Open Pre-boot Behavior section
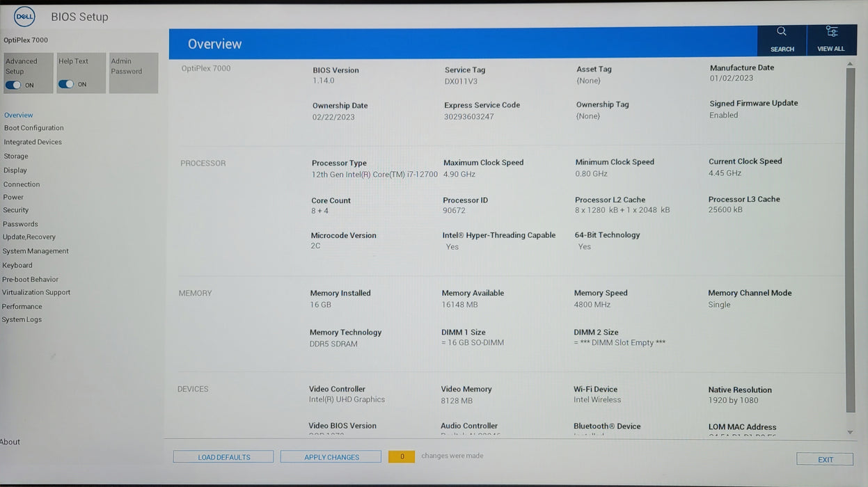 click(31, 280)
